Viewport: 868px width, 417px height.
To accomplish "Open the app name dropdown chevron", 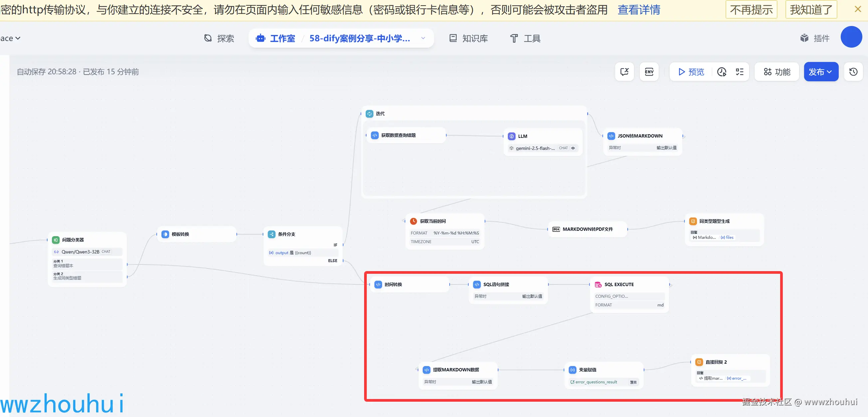I will [x=423, y=38].
